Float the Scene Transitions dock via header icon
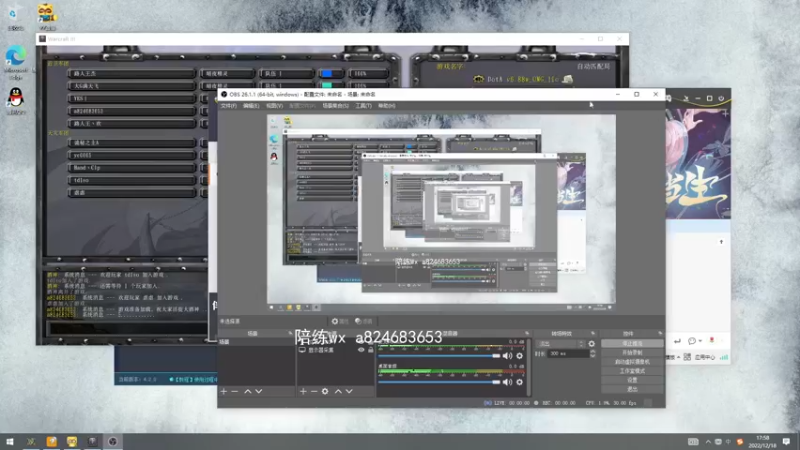This screenshot has width=800, height=450. point(593,333)
